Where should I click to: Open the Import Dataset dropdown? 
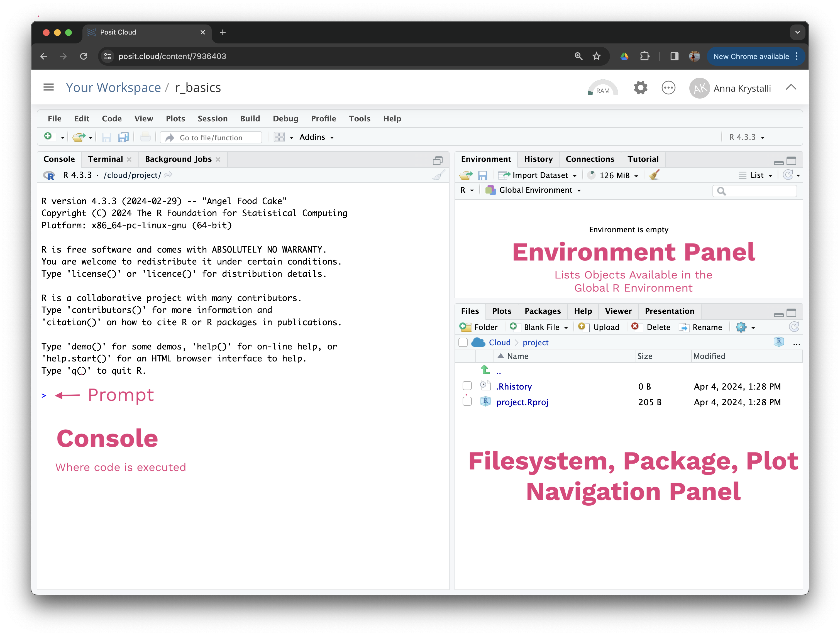tap(537, 175)
